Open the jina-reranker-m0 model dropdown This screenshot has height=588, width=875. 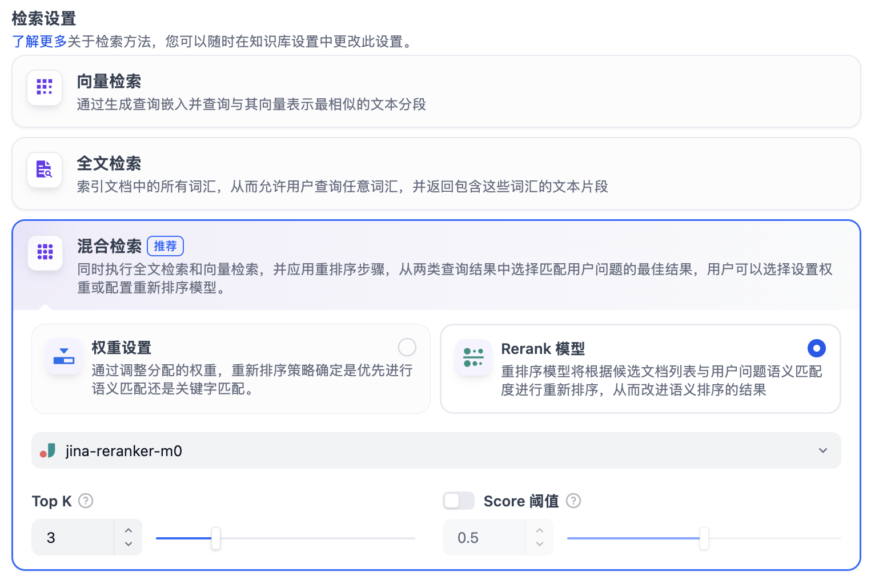823,450
